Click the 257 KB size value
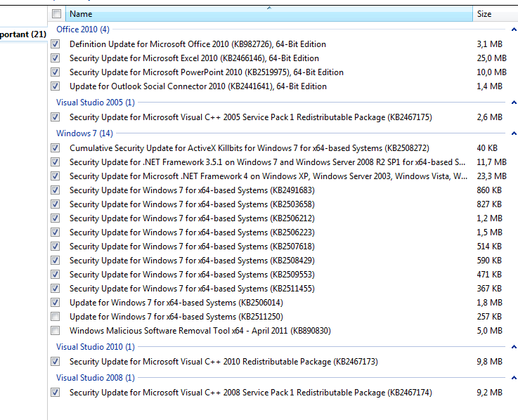 coord(489,317)
